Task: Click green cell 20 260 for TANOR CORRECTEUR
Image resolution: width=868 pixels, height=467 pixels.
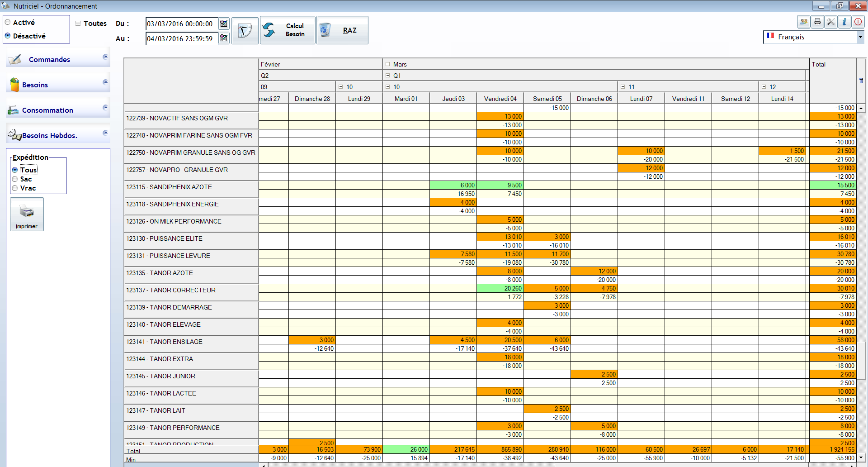Action: [x=500, y=288]
